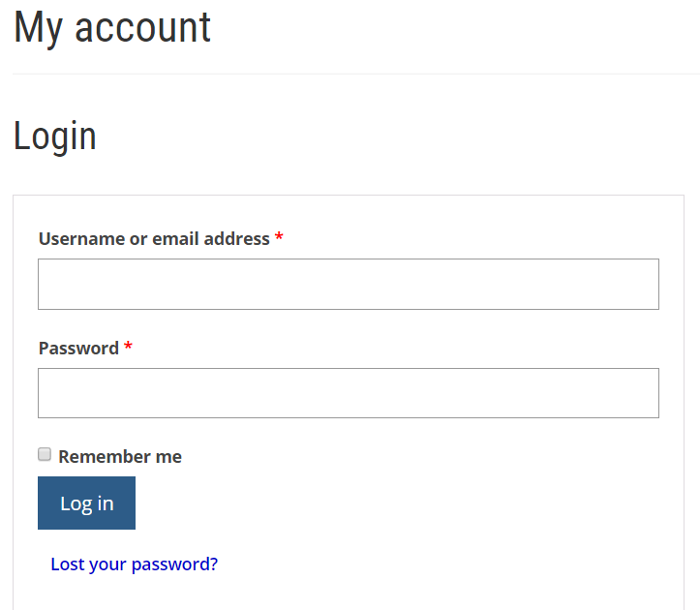Click the Username or email address input field
Viewport: 700px width, 610px height.
tap(349, 285)
